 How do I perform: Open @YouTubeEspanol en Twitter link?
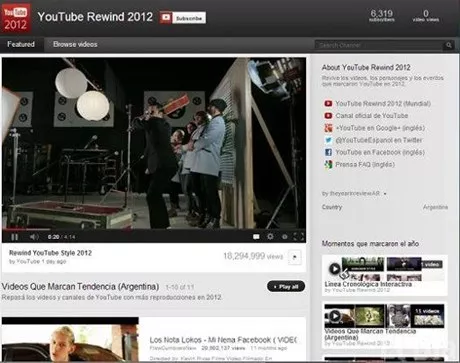tap(379, 140)
